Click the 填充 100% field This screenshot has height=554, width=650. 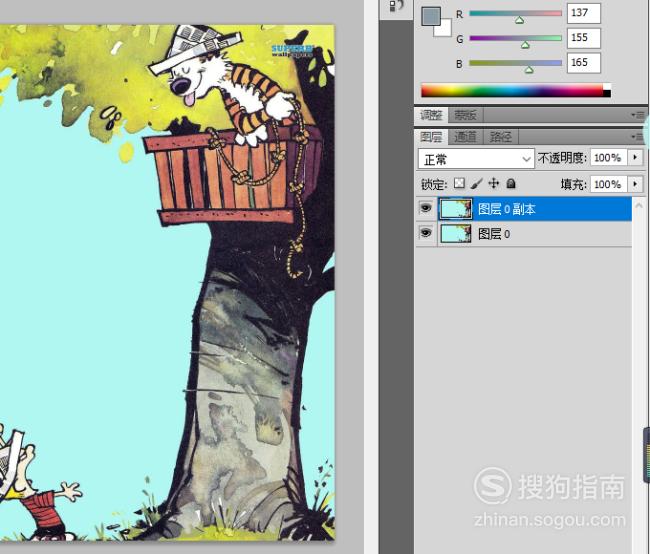[608, 184]
